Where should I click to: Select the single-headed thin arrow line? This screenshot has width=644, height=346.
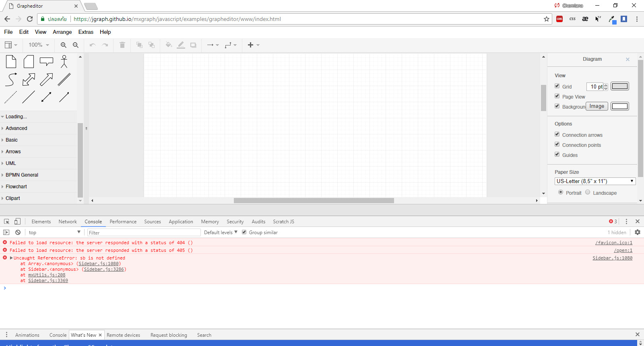click(x=64, y=97)
